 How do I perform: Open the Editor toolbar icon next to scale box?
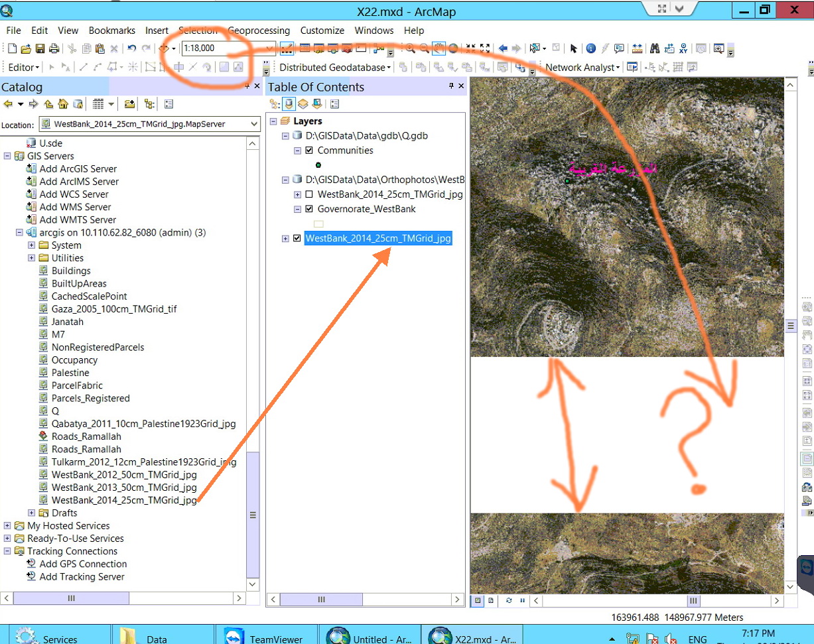287,48
